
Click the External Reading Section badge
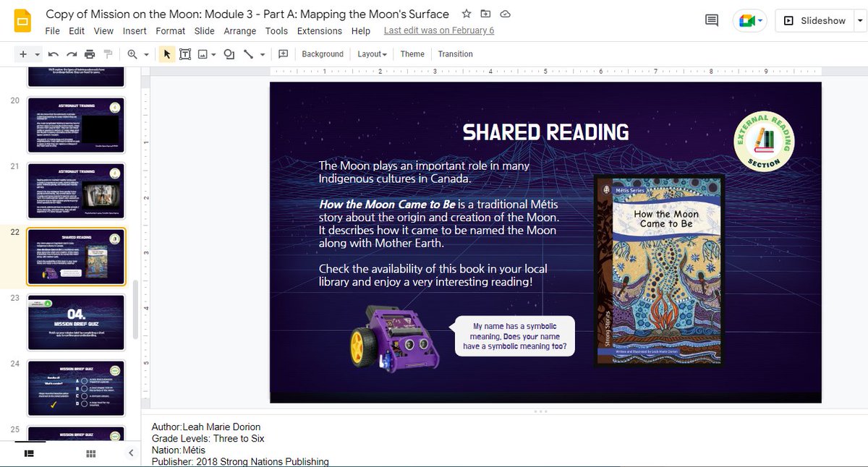(764, 141)
